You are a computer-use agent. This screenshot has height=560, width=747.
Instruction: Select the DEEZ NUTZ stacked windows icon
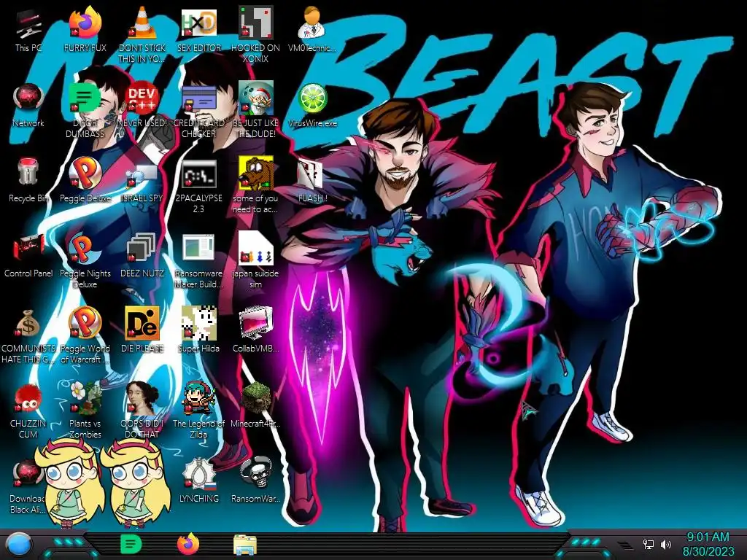[142, 248]
